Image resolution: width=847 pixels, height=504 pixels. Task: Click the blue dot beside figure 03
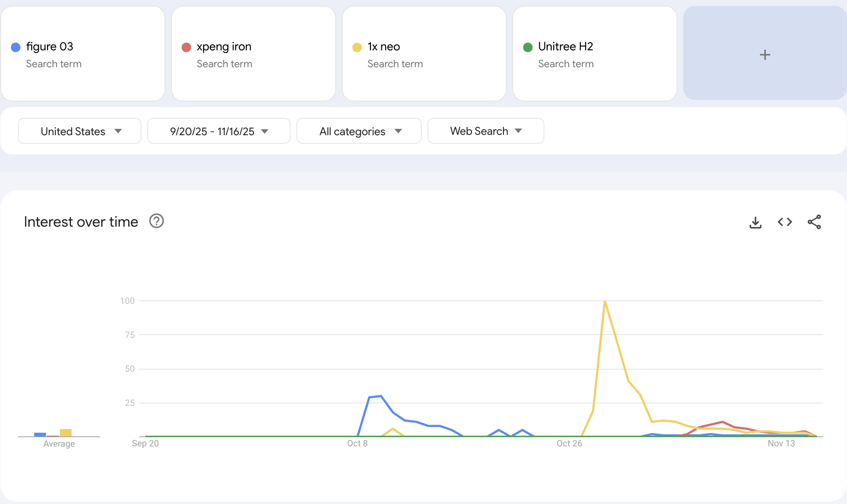click(x=16, y=47)
